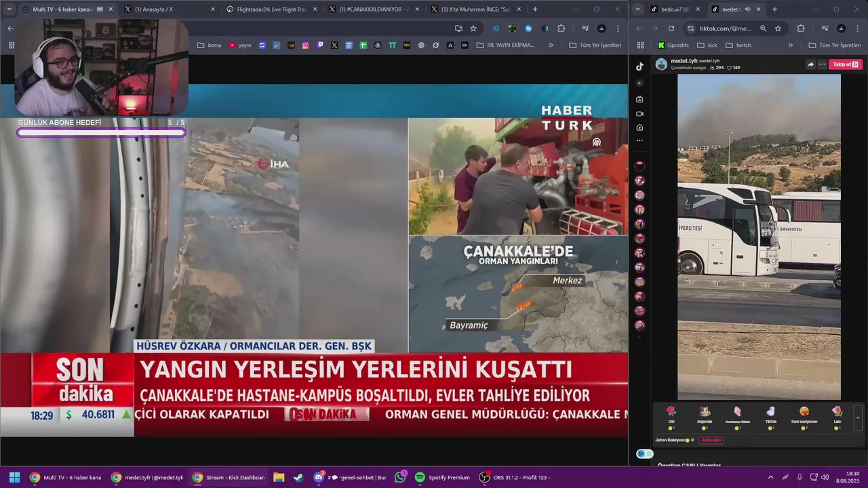Open the yayın YouTube bookmark
The image size is (868, 488).
coord(240,45)
